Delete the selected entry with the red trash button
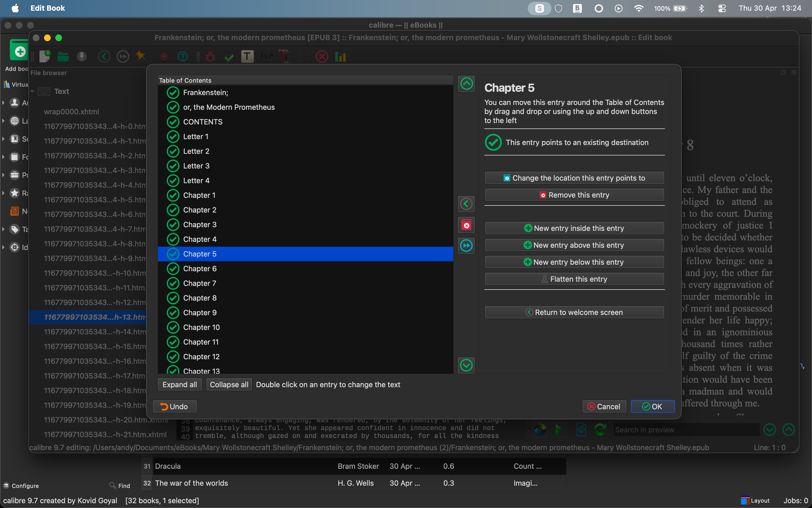This screenshot has width=812, height=508. tap(466, 225)
